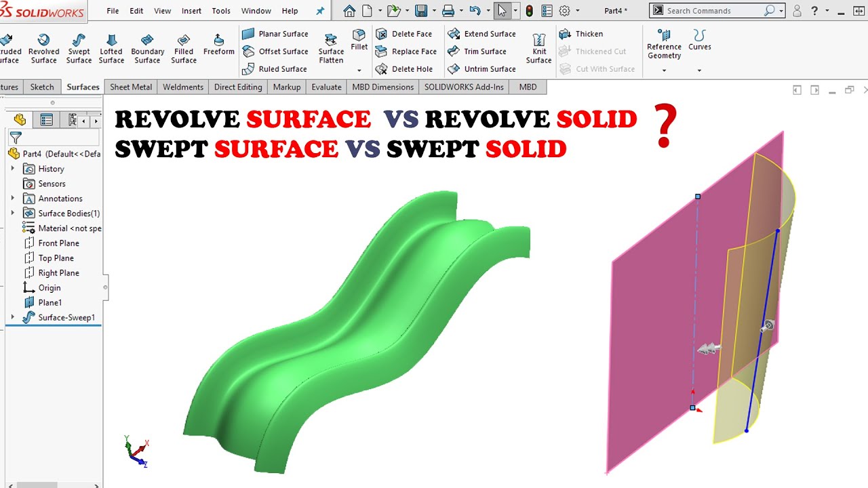Click the Help question mark icon
The height and width of the screenshot is (488, 868).
pyautogui.click(x=814, y=11)
